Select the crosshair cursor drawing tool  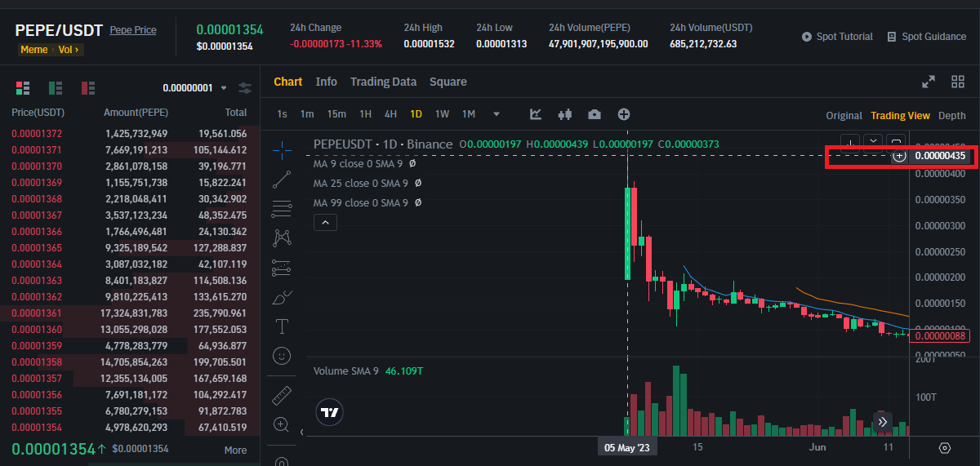[283, 149]
